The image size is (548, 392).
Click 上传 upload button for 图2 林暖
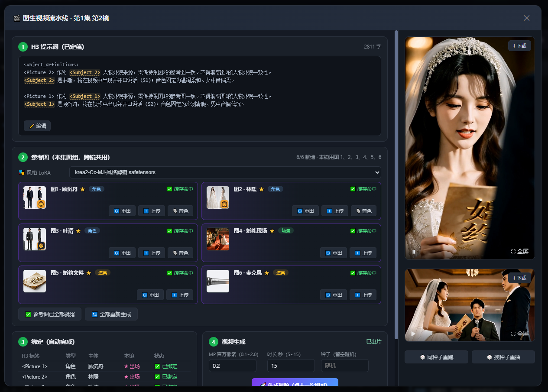[335, 211]
